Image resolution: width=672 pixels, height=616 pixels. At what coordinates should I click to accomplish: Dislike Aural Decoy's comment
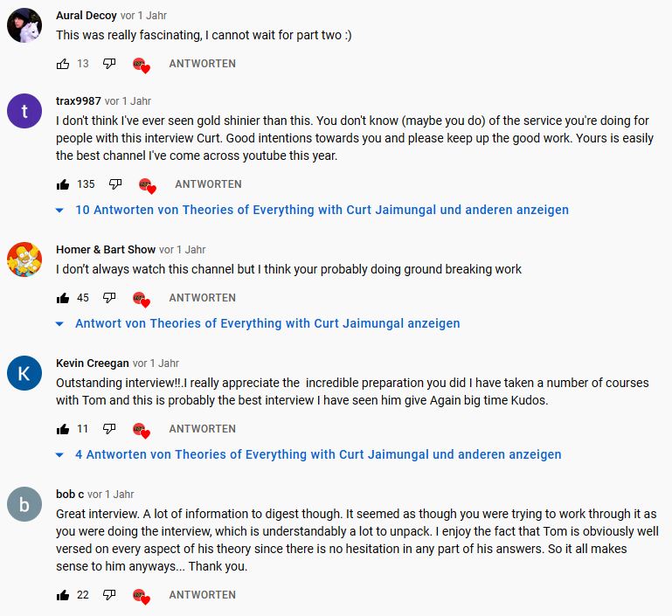click(109, 64)
